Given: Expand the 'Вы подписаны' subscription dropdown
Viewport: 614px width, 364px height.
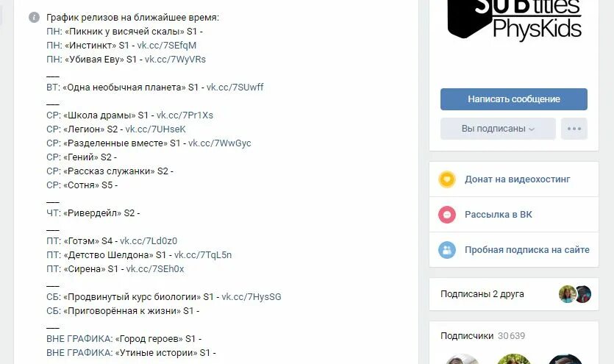Looking at the screenshot, I should (x=498, y=129).
